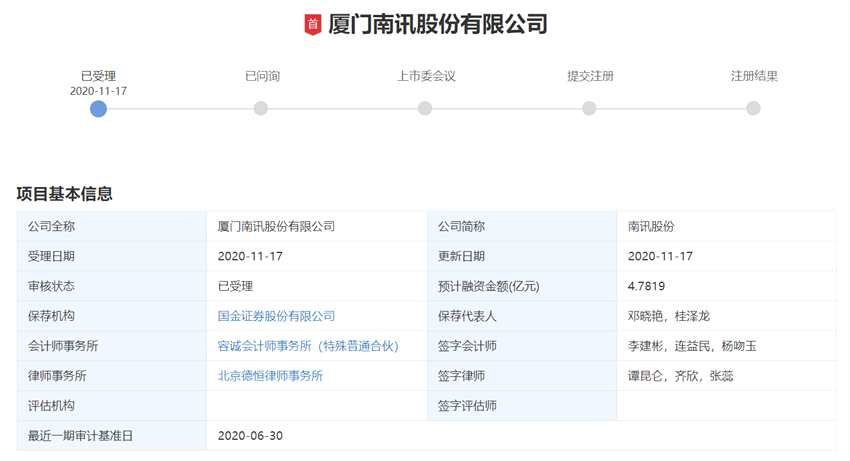Image resolution: width=850 pixels, height=461 pixels.
Task: Click the 公司全称 label cell
Action: click(112, 226)
